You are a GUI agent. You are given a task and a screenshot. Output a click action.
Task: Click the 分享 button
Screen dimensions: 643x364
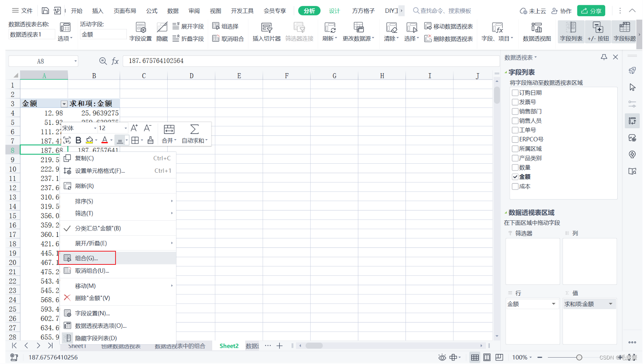coord(591,11)
